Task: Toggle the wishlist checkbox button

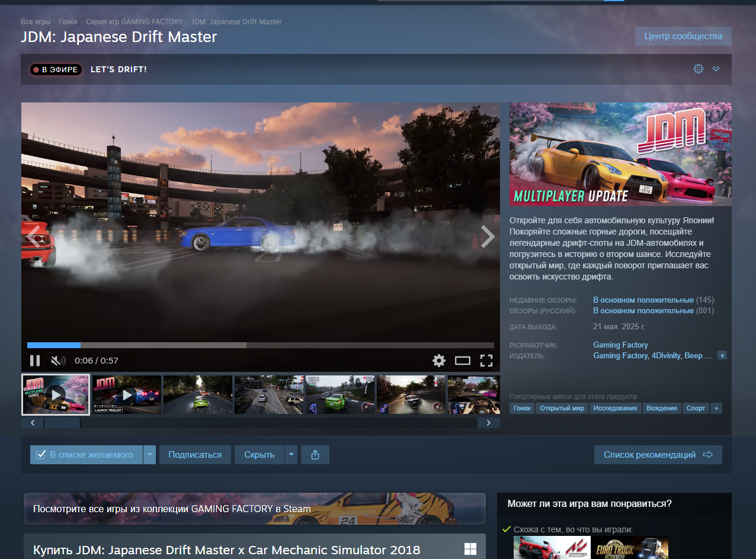Action: tap(87, 455)
